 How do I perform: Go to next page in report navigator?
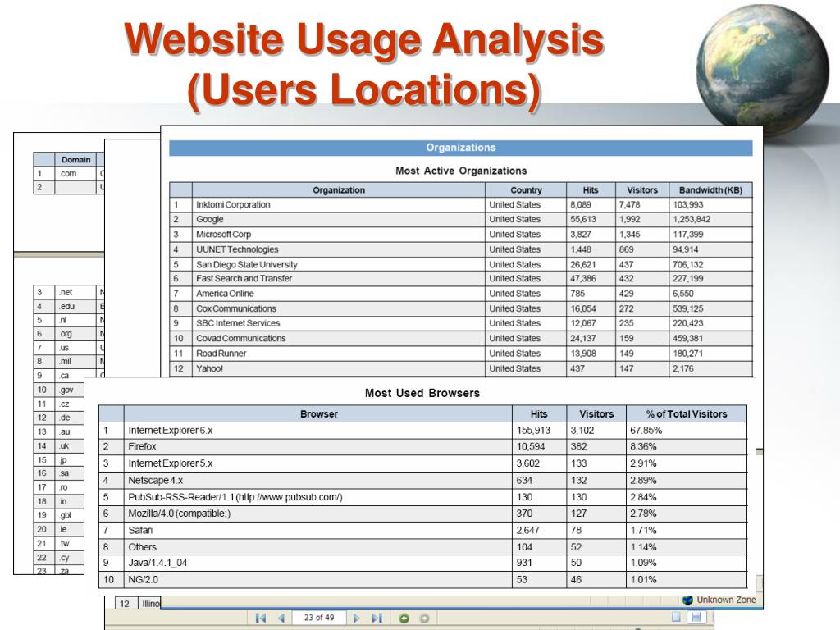coord(356,618)
